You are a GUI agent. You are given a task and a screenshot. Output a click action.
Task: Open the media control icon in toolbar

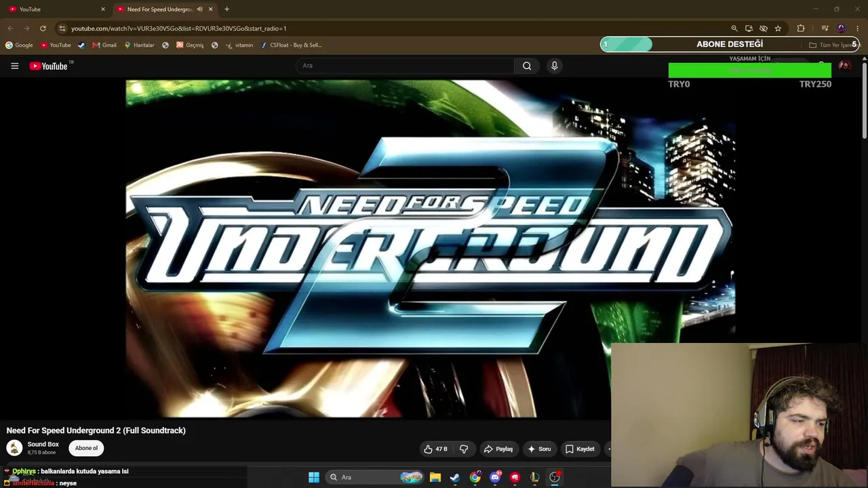pyautogui.click(x=825, y=28)
